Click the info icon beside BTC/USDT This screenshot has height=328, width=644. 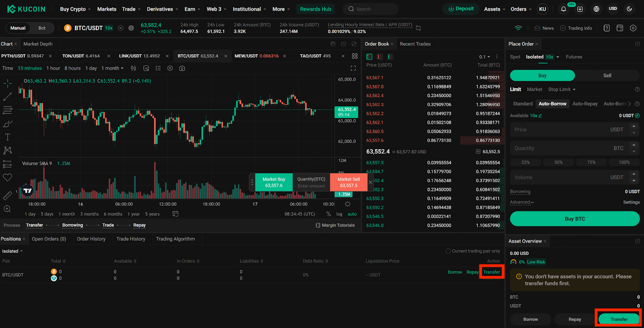click(131, 28)
